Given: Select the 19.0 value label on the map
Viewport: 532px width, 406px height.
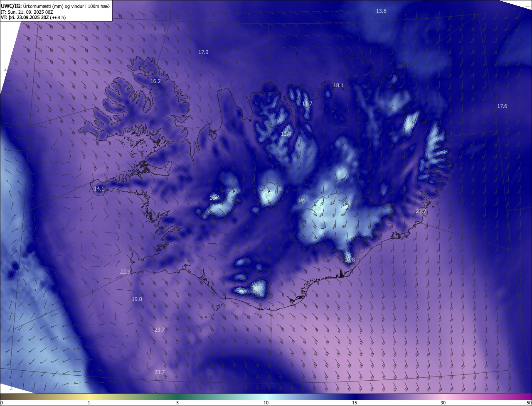Looking at the screenshot, I should (137, 299).
